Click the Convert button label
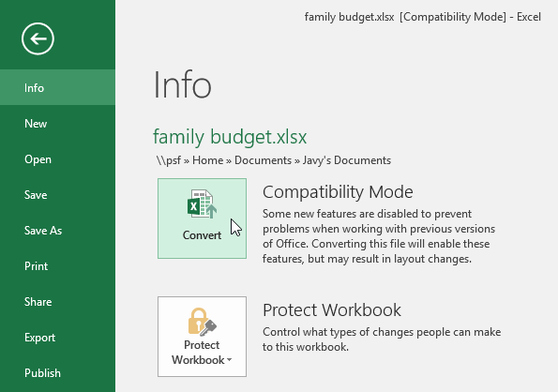Image resolution: width=558 pixels, height=392 pixels. (202, 235)
